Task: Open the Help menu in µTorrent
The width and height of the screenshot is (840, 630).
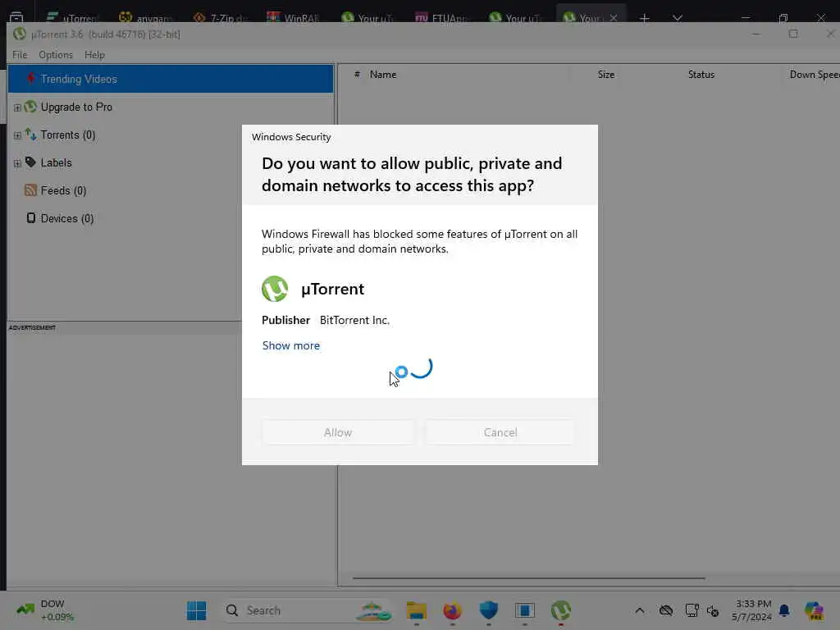Action: click(x=94, y=55)
